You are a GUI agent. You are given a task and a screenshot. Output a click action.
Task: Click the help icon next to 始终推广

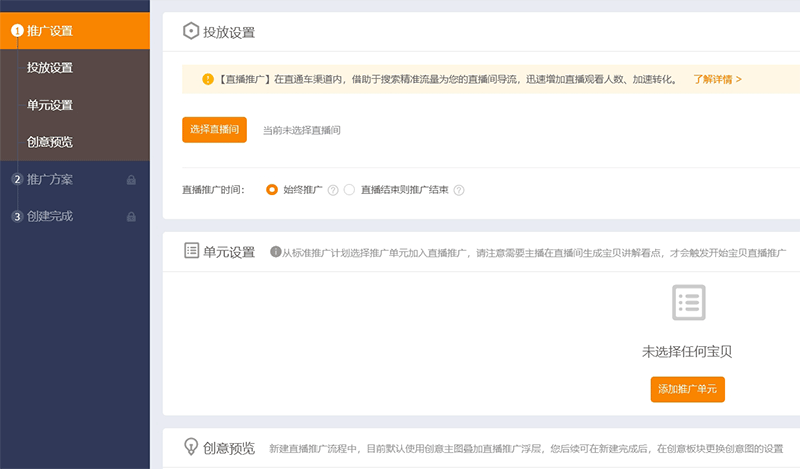(x=333, y=190)
